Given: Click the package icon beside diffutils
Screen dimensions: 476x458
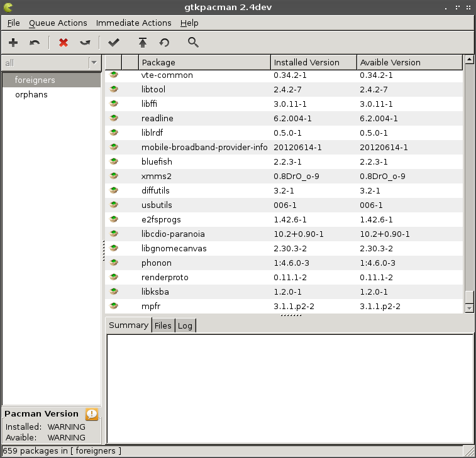Looking at the screenshot, I should pyautogui.click(x=114, y=190).
